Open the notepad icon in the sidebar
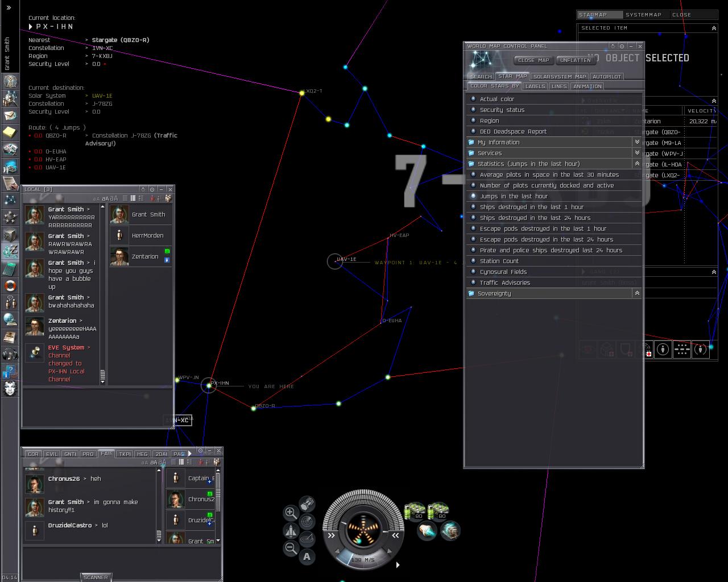This screenshot has width=728, height=582. click(10, 132)
